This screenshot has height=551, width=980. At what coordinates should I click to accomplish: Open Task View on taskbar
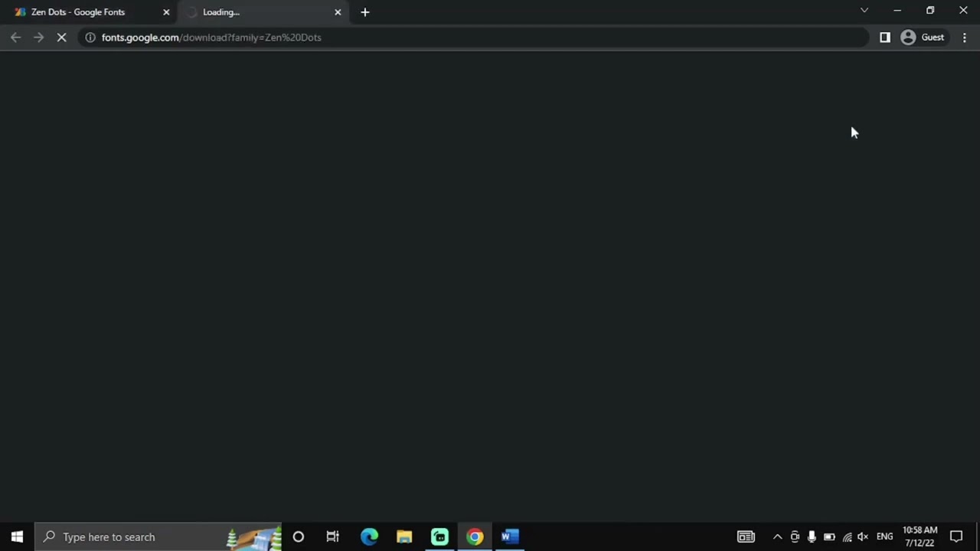[x=333, y=537]
